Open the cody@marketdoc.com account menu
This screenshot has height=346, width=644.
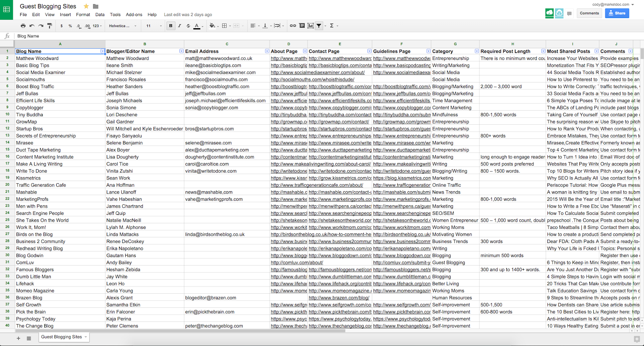coord(613,4)
